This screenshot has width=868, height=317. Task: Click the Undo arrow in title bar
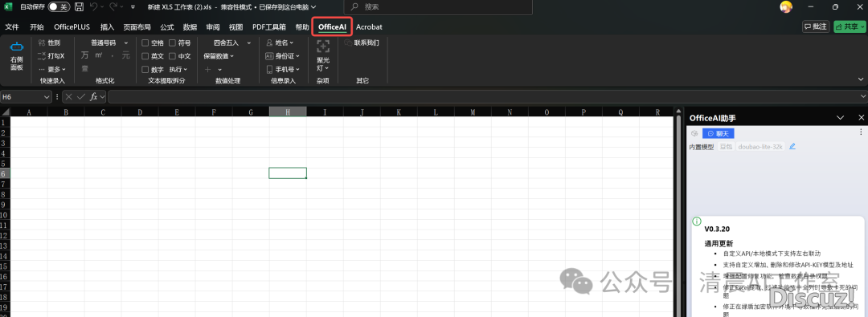[93, 7]
